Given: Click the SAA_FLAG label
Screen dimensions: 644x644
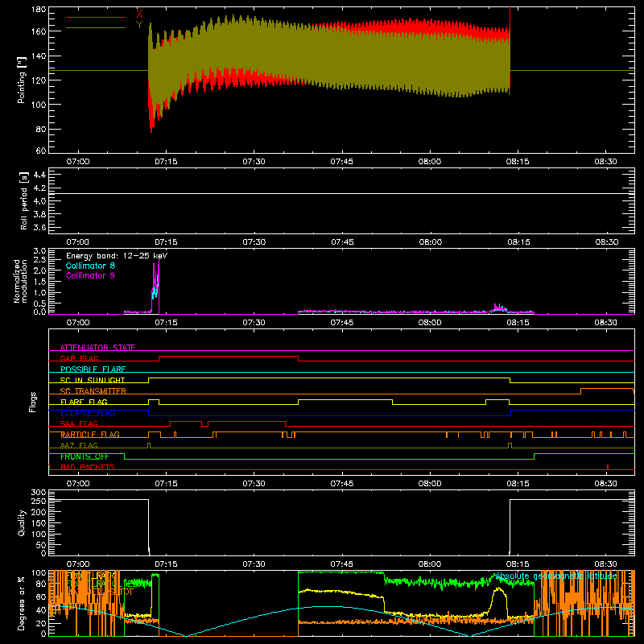Looking at the screenshot, I should (x=79, y=423).
